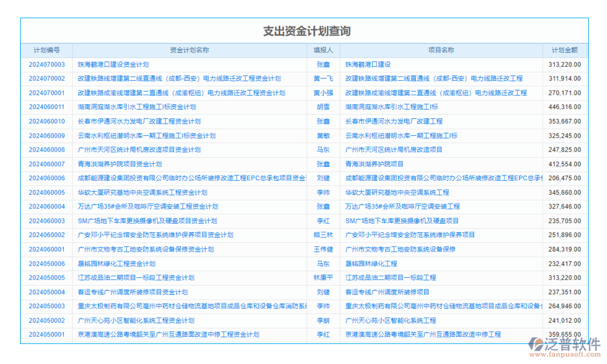
Task: Select the 资金计划名称 column header
Action: pyautogui.click(x=190, y=50)
